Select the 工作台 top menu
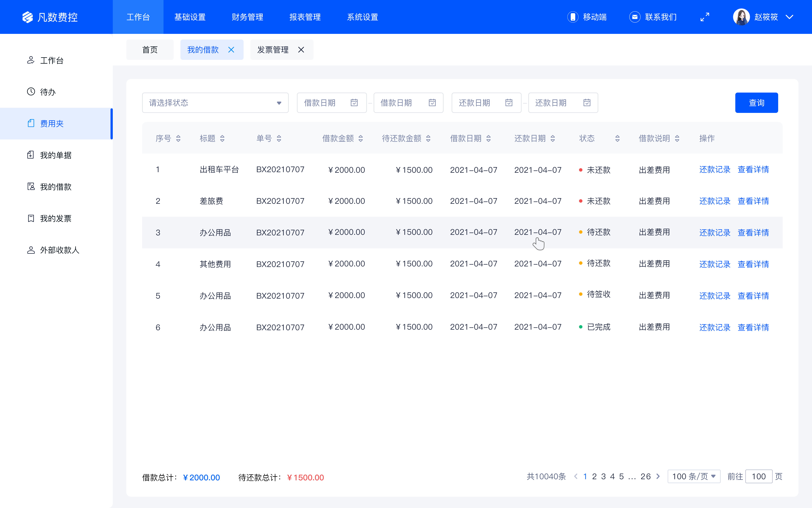 pyautogui.click(x=138, y=17)
